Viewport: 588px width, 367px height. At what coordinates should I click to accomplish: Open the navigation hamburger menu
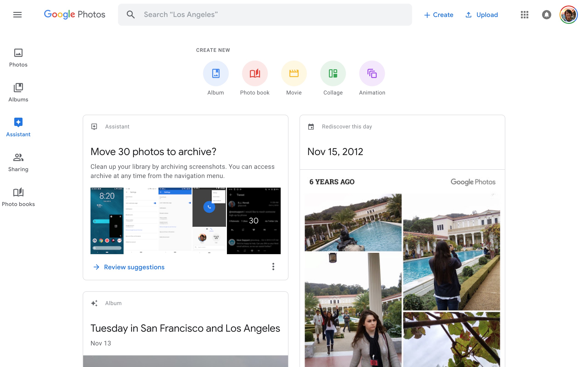click(17, 14)
